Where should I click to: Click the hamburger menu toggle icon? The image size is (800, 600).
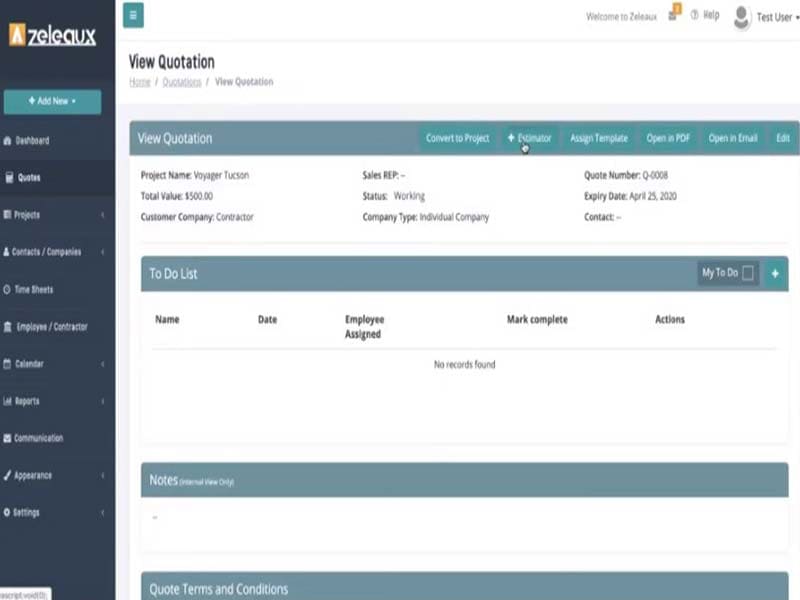tap(133, 15)
